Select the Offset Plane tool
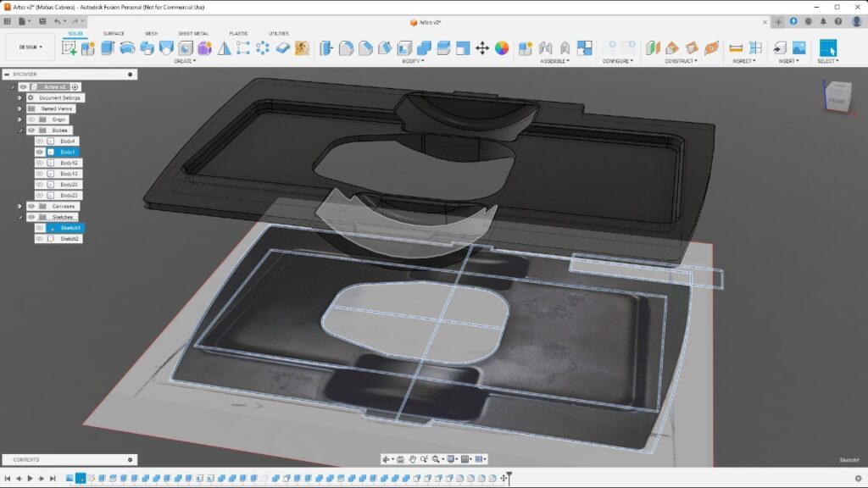The height and width of the screenshot is (488, 868). pos(654,48)
